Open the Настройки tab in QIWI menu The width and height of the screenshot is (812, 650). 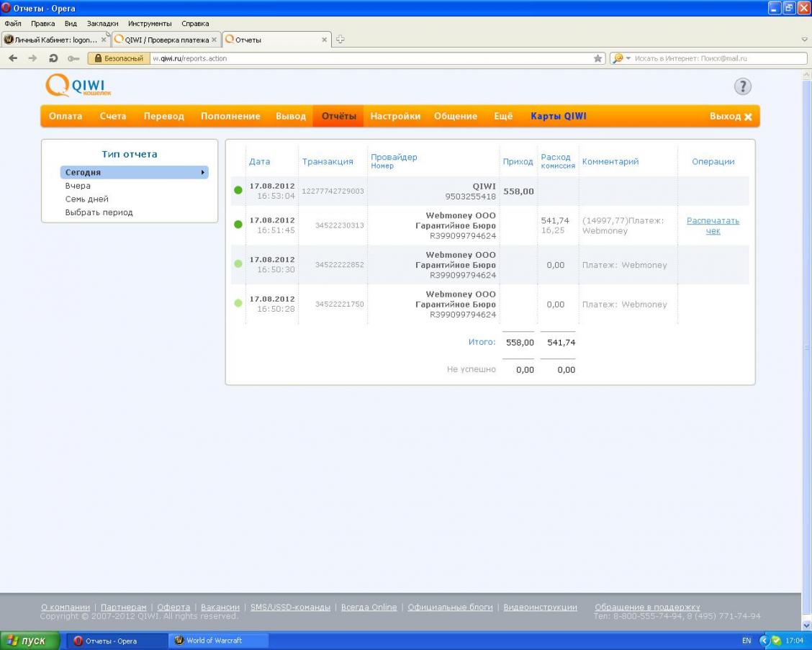tap(395, 116)
